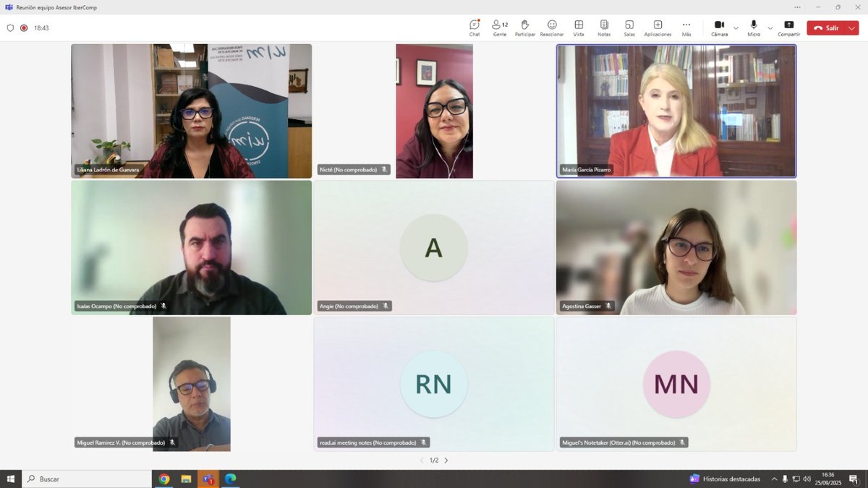868x488 pixels.
Task: Select Nicté video tile
Action: click(x=434, y=111)
